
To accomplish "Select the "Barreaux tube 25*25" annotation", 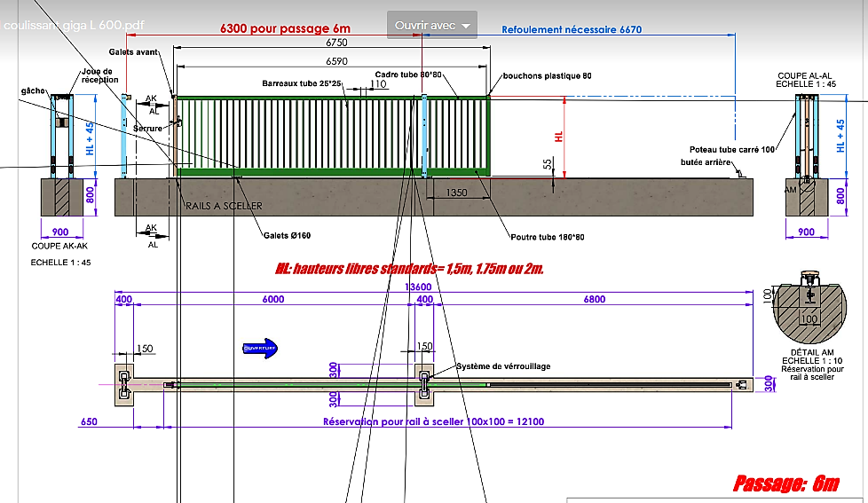I will pos(302,83).
